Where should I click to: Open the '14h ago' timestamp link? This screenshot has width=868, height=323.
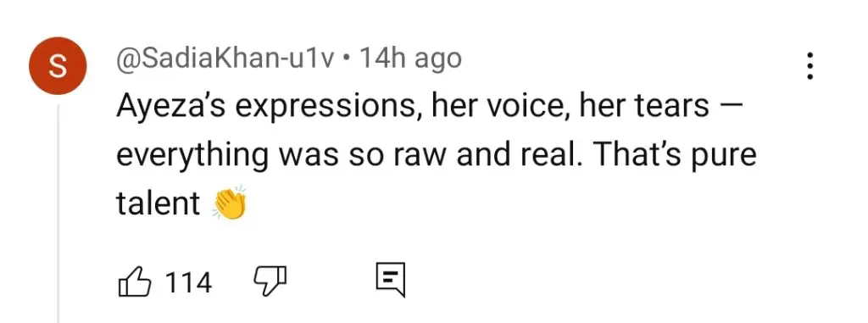(x=410, y=58)
